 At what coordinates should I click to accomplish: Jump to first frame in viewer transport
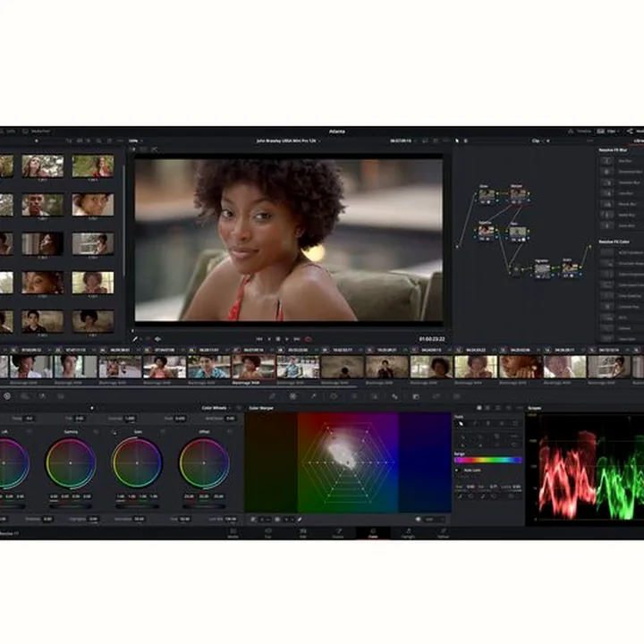tap(259, 339)
